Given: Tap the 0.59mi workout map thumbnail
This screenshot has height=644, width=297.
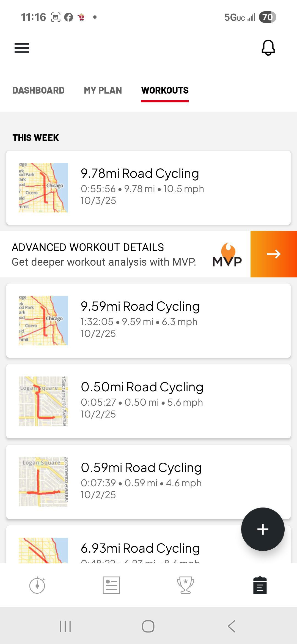Looking at the screenshot, I should [x=43, y=482].
